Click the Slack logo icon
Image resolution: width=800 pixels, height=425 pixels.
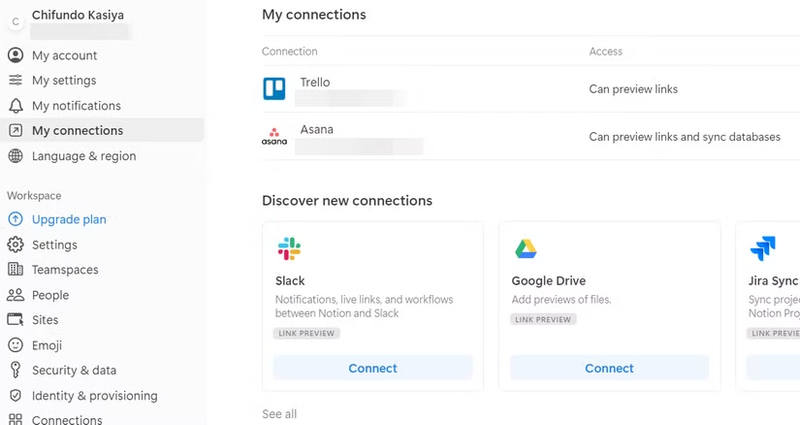click(289, 249)
